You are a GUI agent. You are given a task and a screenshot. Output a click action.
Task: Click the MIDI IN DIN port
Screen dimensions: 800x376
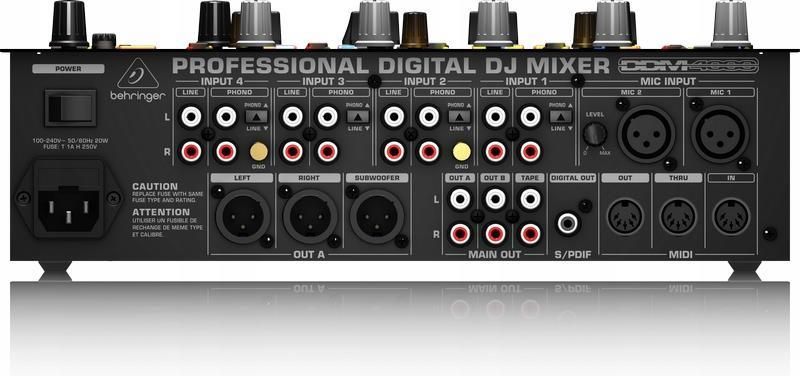pyautogui.click(x=731, y=216)
